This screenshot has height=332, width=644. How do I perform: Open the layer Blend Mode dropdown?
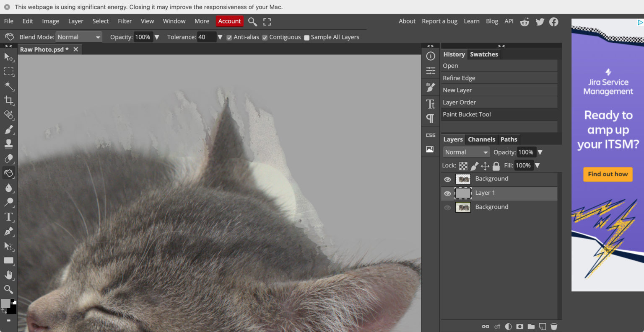(x=466, y=152)
